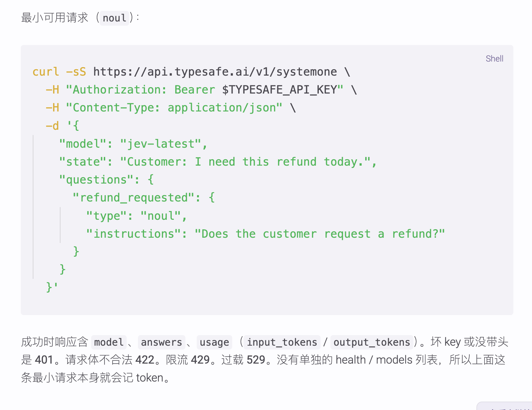This screenshot has height=410, width=532.
Task: Click the output_tokens inline code chip
Action: click(372, 342)
